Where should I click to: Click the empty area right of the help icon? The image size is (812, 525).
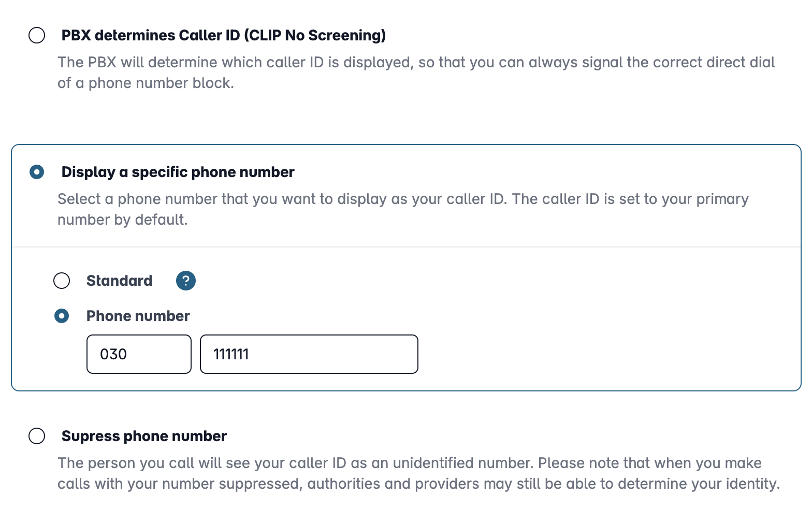pyautogui.click(x=492, y=281)
